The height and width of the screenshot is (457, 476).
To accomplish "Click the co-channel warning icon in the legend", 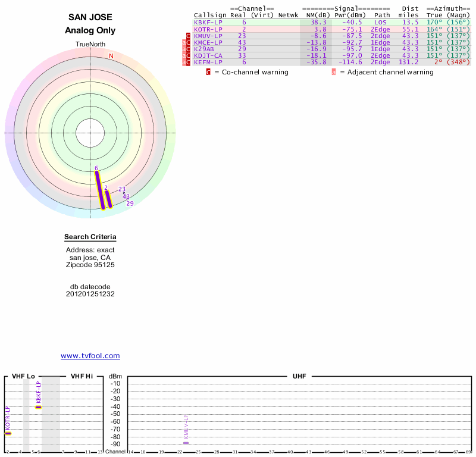I will coord(208,72).
